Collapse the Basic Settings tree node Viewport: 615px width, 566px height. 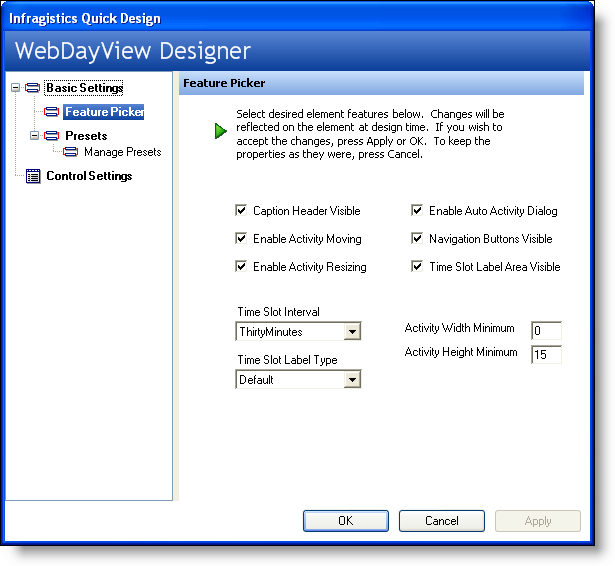pyautogui.click(x=15, y=88)
